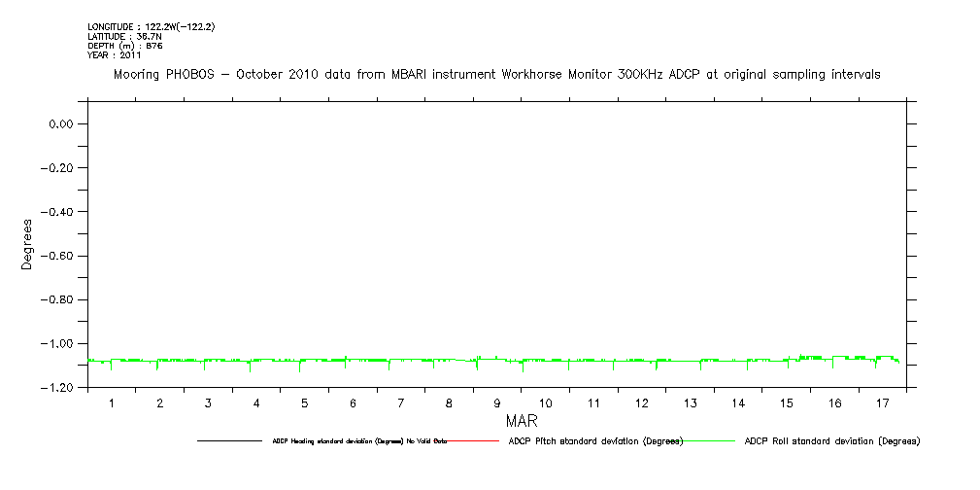
Task: Click day 1 on the x-axis
Action: tap(112, 402)
